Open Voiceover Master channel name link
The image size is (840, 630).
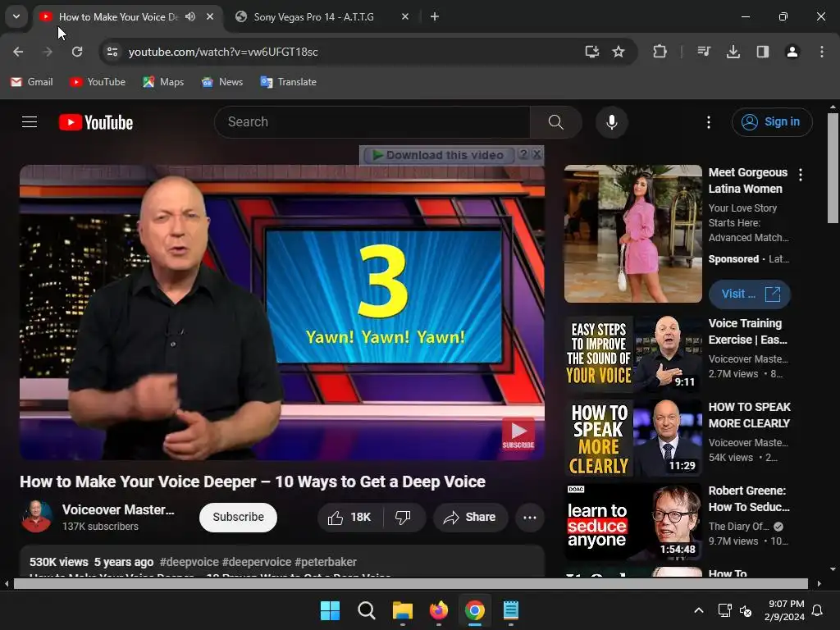118,510
